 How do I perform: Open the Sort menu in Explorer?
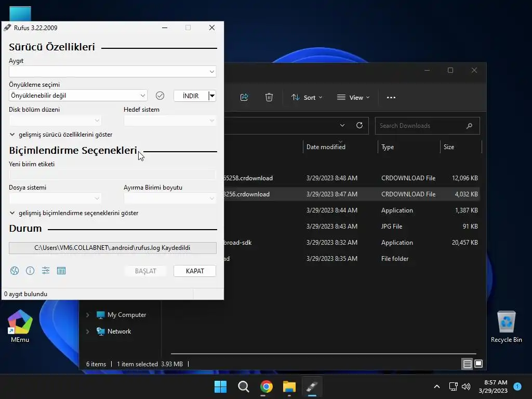(x=307, y=97)
